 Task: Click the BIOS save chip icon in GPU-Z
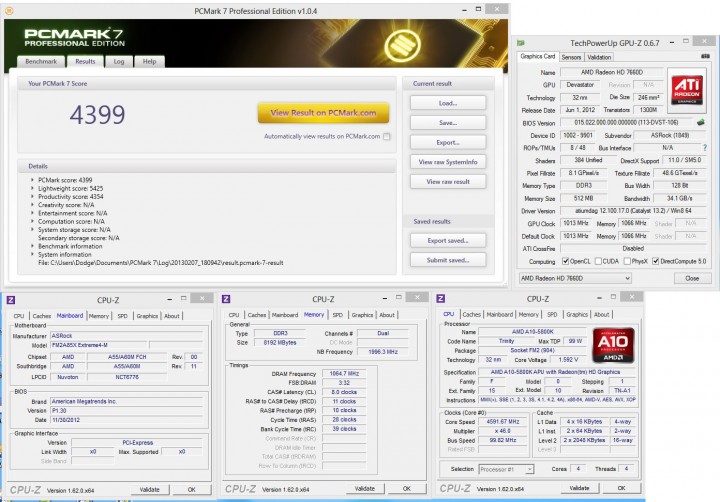point(701,123)
